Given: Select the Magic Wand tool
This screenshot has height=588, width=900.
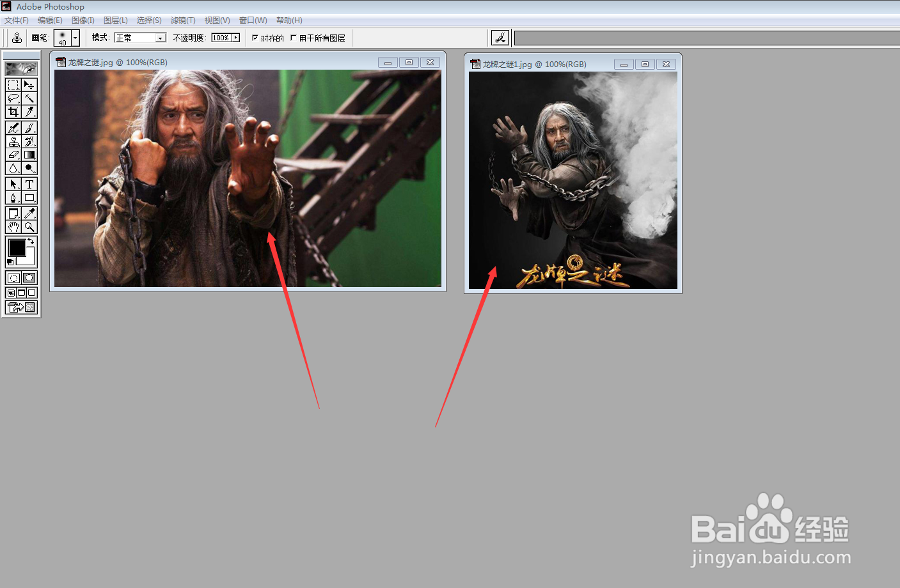Looking at the screenshot, I should [x=29, y=98].
